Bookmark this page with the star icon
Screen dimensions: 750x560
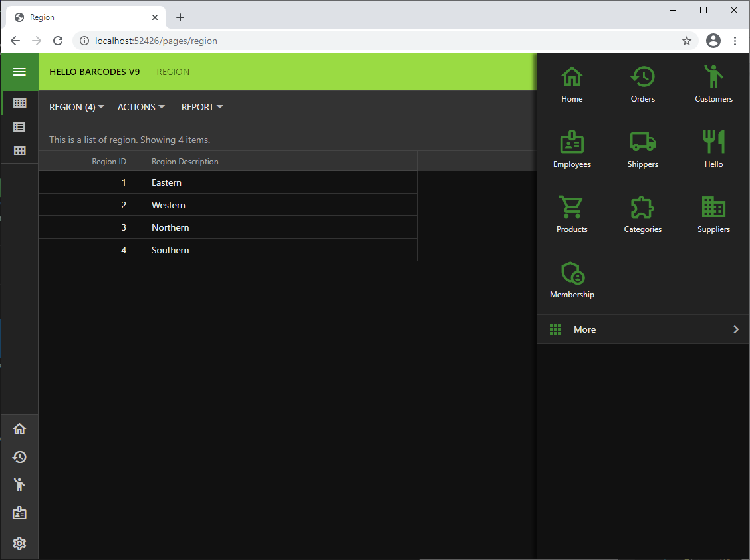click(x=687, y=41)
